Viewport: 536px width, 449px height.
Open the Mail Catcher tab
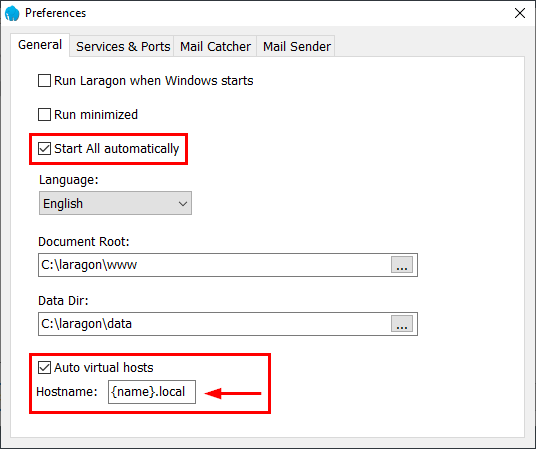point(215,46)
